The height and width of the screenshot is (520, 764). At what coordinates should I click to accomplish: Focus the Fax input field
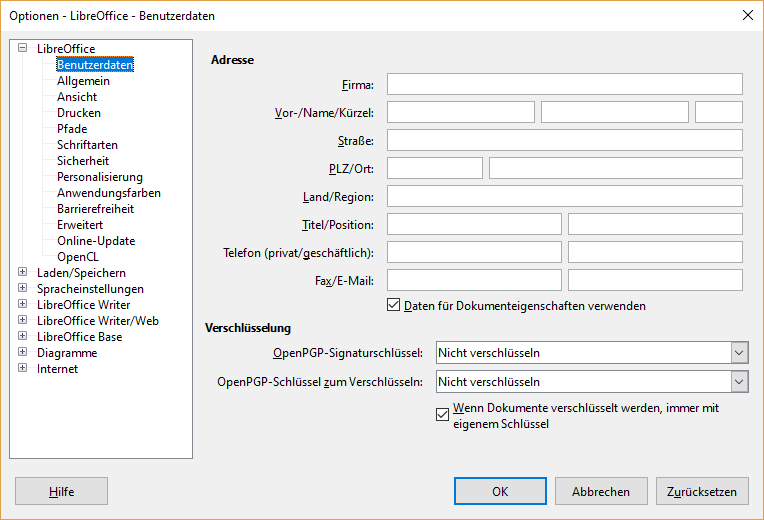474,280
